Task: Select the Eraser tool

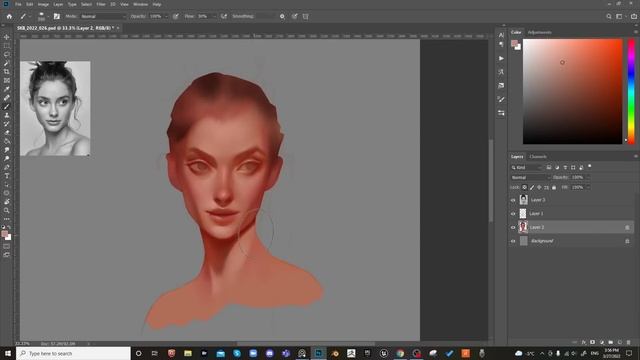Action: tap(7, 133)
